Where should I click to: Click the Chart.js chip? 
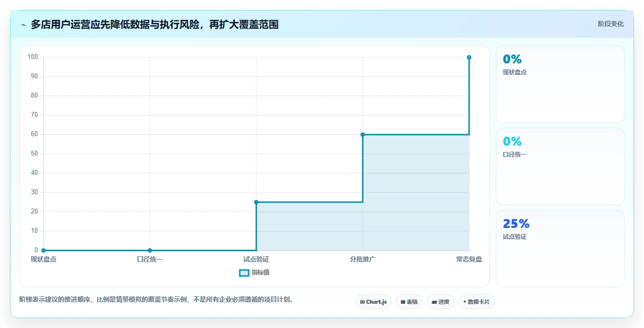[x=374, y=302]
